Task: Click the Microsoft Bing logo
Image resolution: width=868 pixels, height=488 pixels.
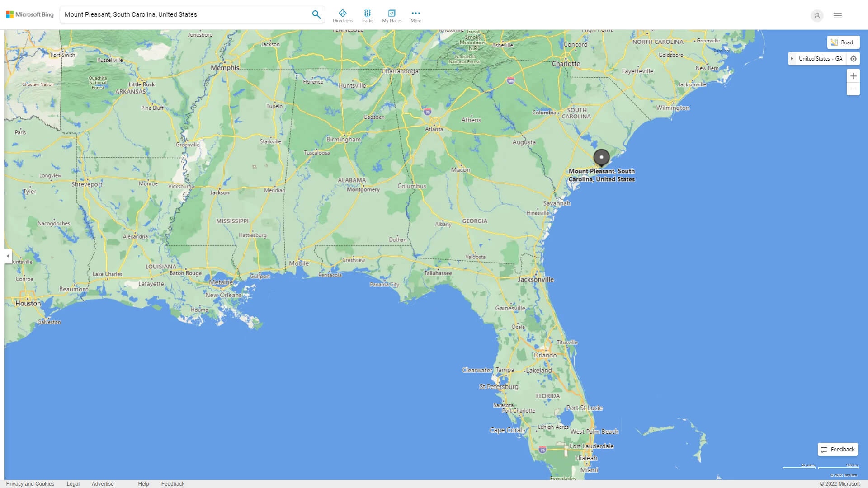Action: [x=29, y=14]
